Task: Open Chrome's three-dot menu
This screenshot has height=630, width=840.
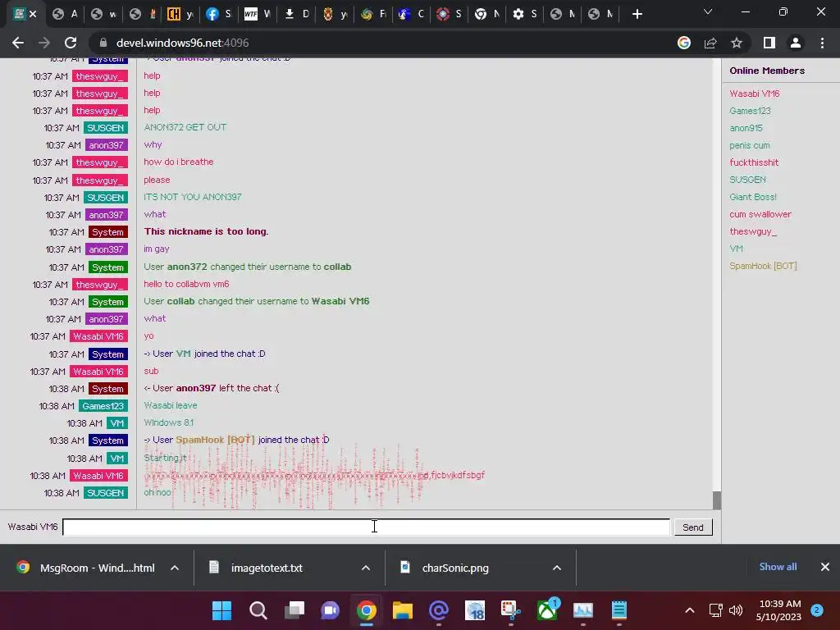Action: click(822, 43)
